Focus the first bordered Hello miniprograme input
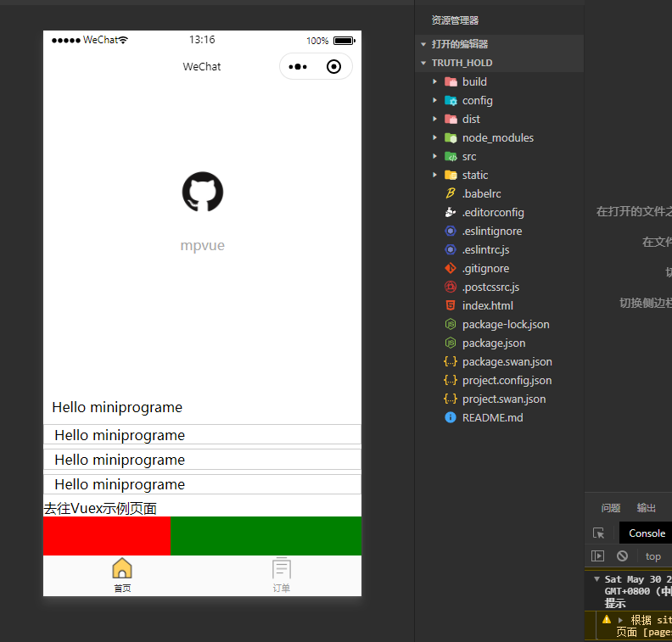 pyautogui.click(x=202, y=435)
